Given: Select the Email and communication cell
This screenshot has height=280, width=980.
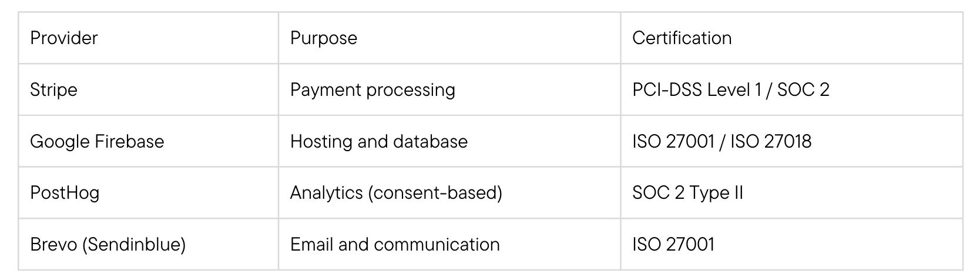Looking at the screenshot, I should [395, 245].
